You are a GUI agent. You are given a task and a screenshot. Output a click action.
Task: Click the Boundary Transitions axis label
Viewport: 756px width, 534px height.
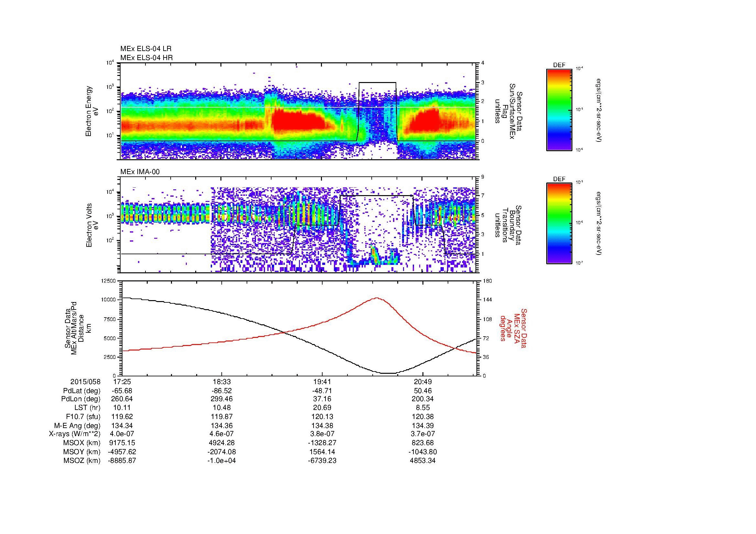coord(509,225)
